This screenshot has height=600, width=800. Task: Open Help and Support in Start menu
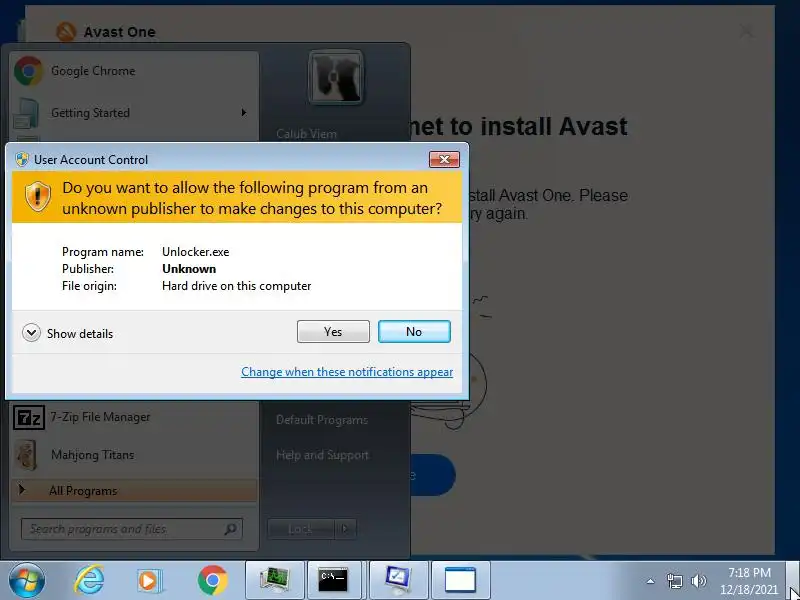pyautogui.click(x=322, y=455)
